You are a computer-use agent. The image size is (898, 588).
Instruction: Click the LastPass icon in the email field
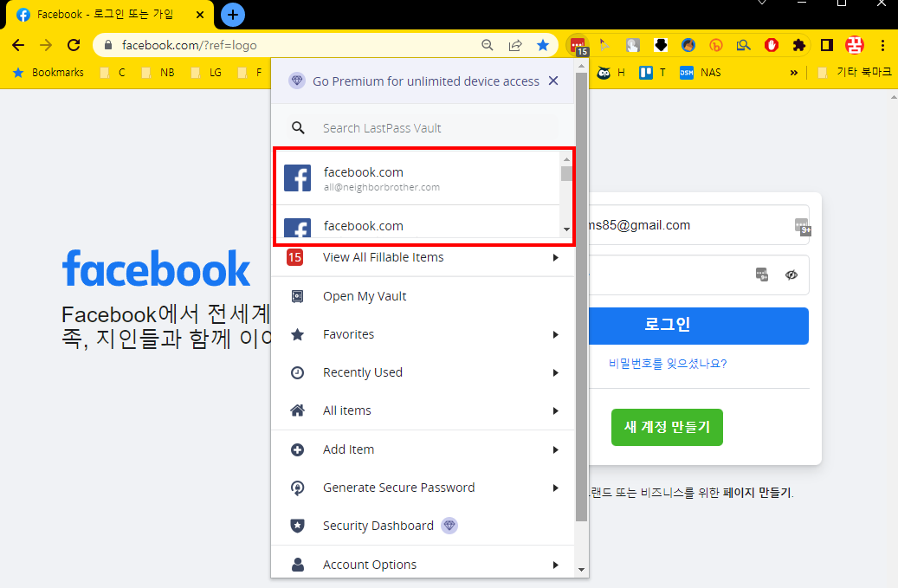[803, 226]
